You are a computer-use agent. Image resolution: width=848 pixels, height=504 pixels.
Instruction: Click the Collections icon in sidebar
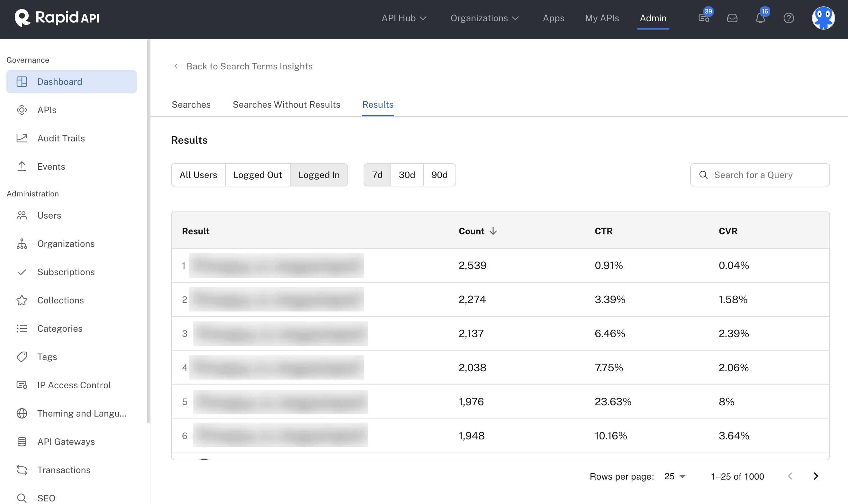click(22, 300)
